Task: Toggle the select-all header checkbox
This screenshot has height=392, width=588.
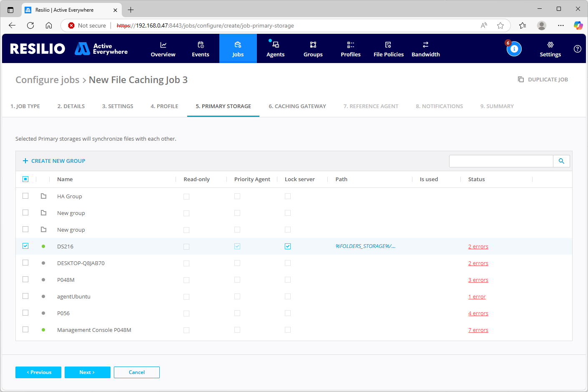Action: coord(25,179)
